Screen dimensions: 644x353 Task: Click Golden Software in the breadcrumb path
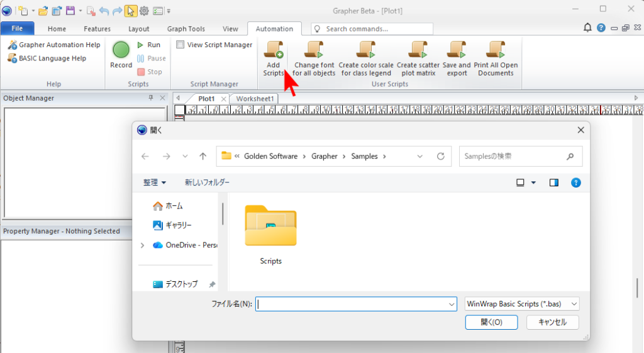click(x=270, y=156)
